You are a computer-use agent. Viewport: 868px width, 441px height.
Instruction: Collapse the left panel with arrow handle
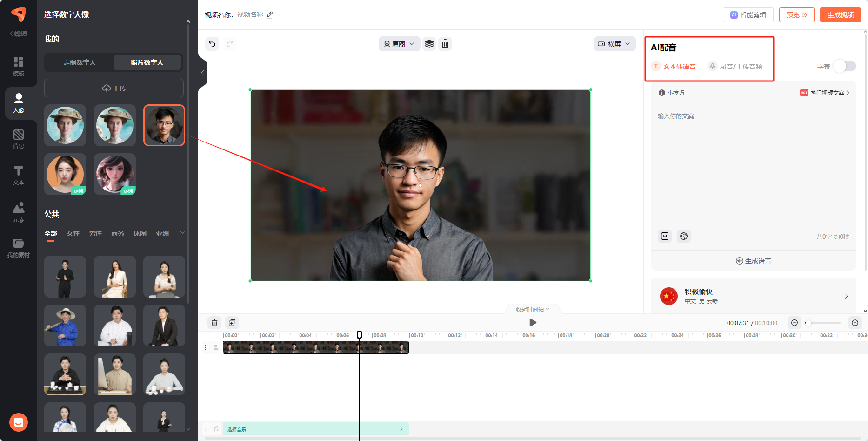(202, 73)
